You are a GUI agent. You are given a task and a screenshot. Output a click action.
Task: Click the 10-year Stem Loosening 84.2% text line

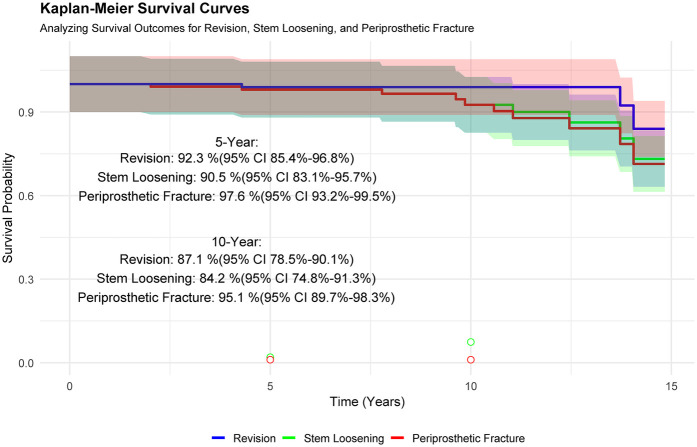pyautogui.click(x=236, y=279)
